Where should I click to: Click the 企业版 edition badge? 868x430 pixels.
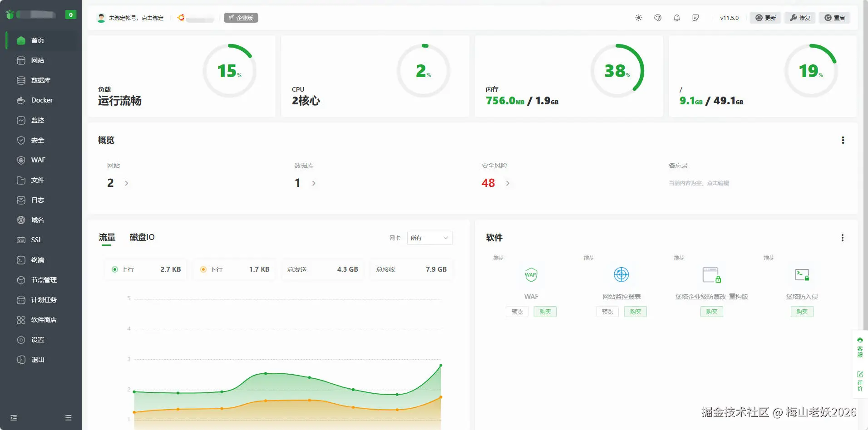click(241, 18)
